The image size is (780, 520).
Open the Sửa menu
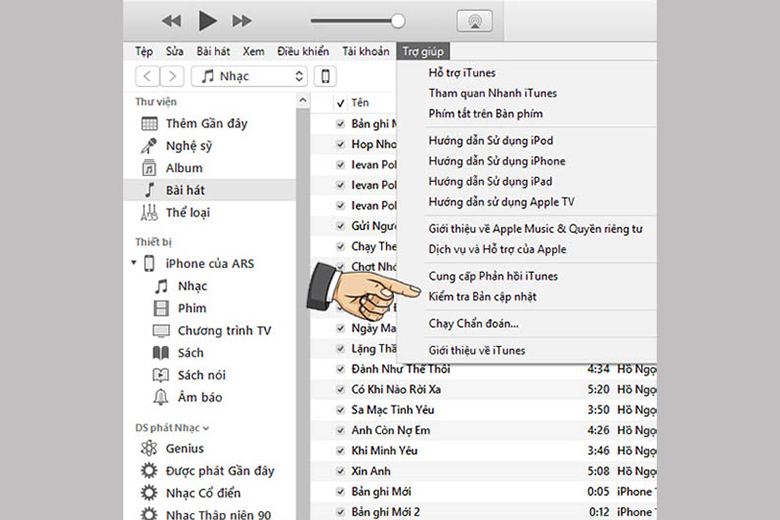coord(174,51)
